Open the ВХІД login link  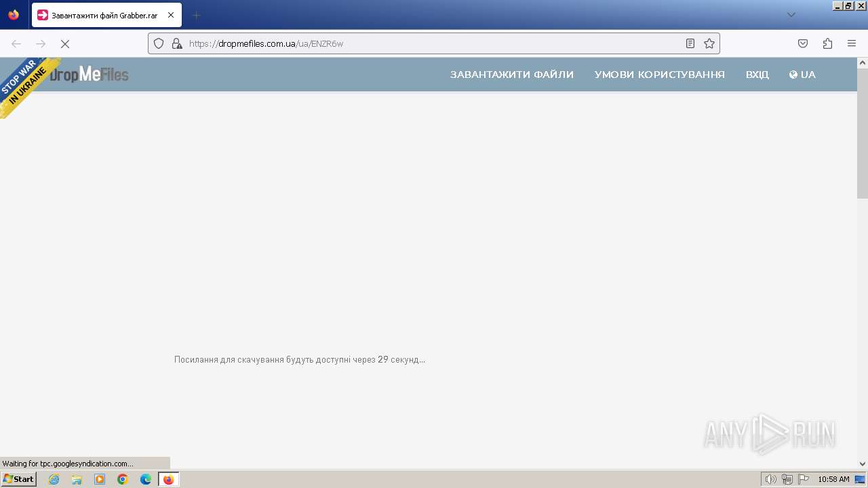[757, 75]
